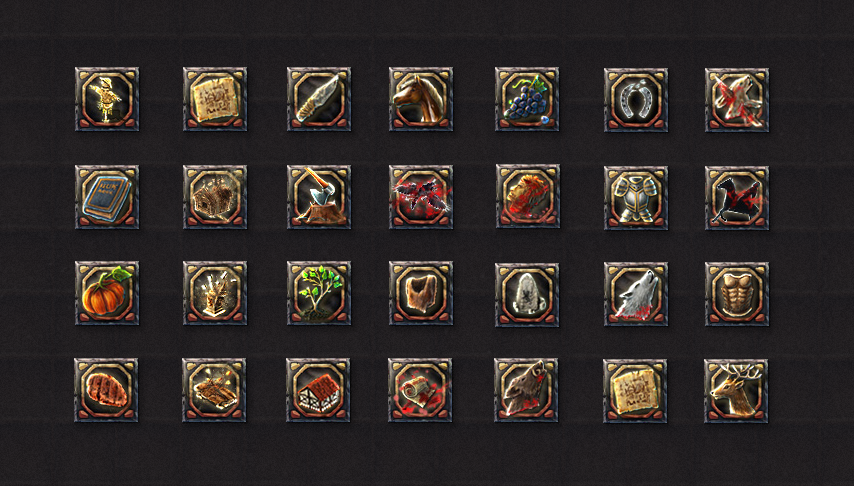Click the blue book icon
Viewport: 854px width, 486px height.
107,197
